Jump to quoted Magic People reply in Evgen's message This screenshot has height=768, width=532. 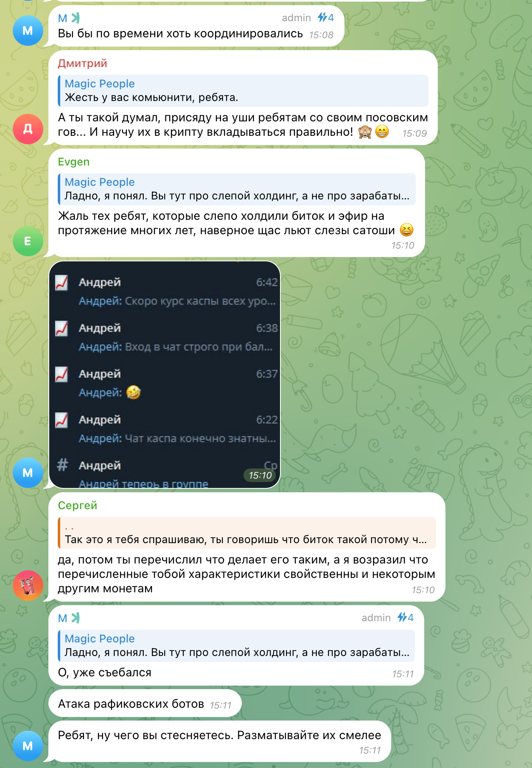pyautogui.click(x=237, y=189)
